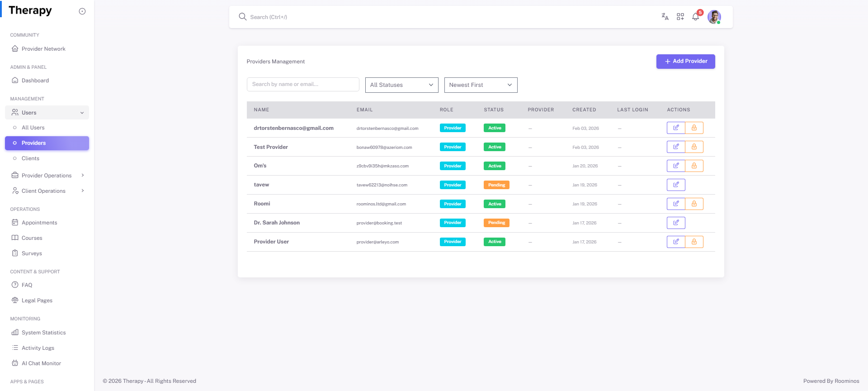Go to Dashboard
This screenshot has width=868, height=391.
point(47,81)
